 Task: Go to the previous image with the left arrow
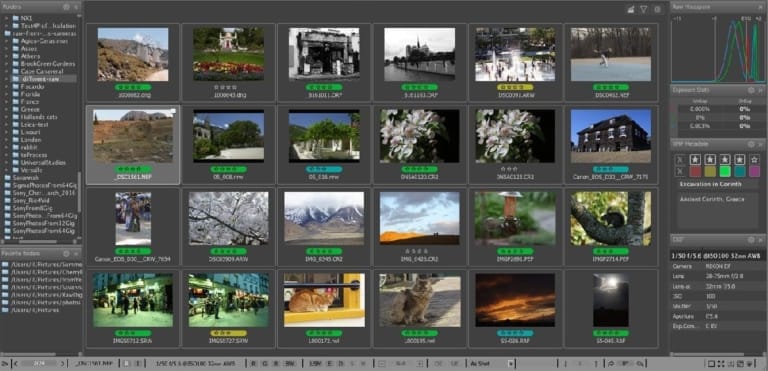click(17, 364)
